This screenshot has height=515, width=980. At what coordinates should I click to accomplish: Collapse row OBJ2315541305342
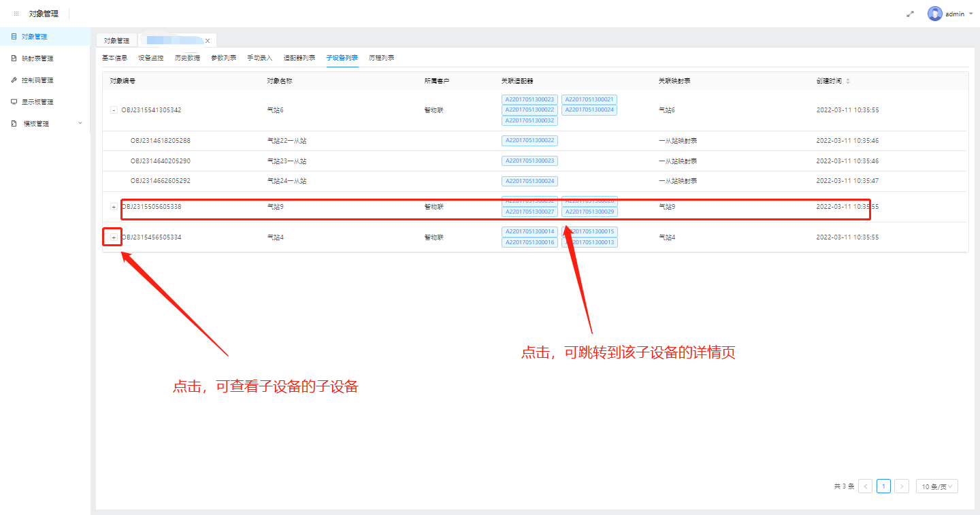coord(114,110)
